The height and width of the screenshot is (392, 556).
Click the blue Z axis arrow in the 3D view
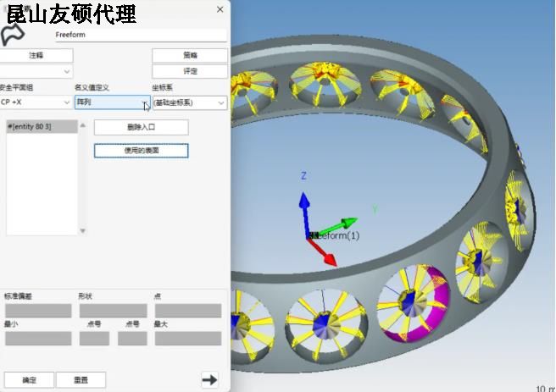pos(304,203)
